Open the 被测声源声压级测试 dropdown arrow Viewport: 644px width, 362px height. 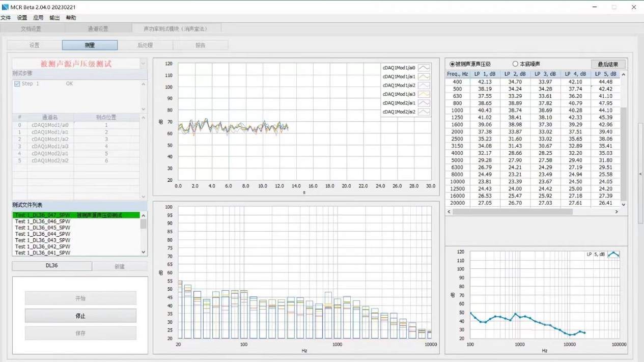pyautogui.click(x=143, y=64)
